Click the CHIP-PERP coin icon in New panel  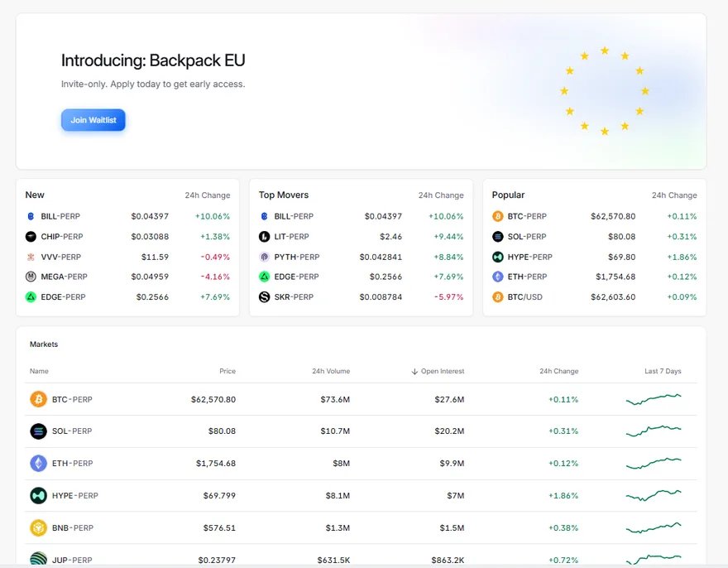(31, 237)
